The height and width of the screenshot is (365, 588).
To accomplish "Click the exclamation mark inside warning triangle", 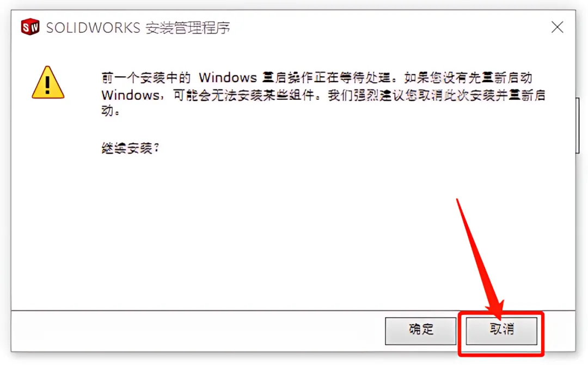I will (x=47, y=84).
